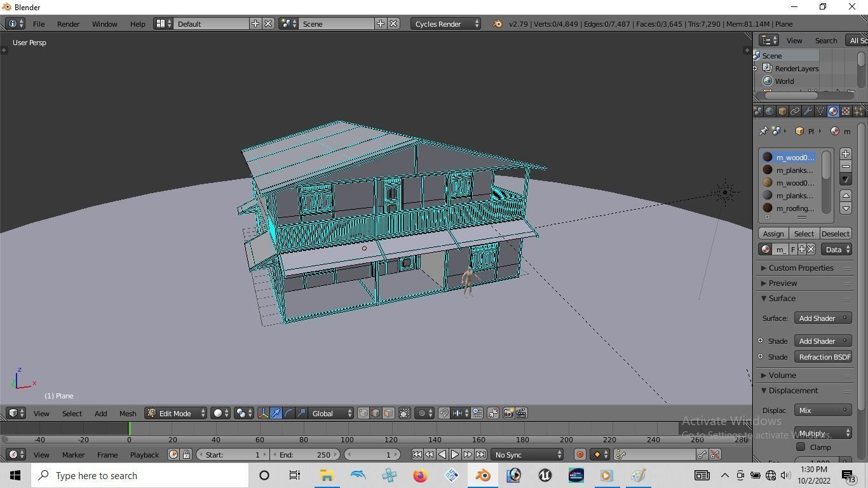Enable the Clamp checkbox
The image size is (868, 488).
[801, 447]
